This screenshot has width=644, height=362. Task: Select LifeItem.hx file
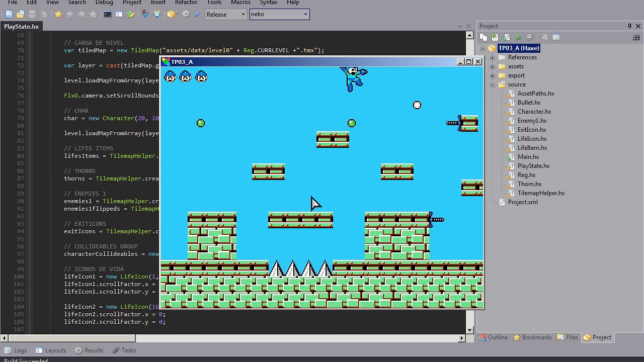[x=532, y=148]
